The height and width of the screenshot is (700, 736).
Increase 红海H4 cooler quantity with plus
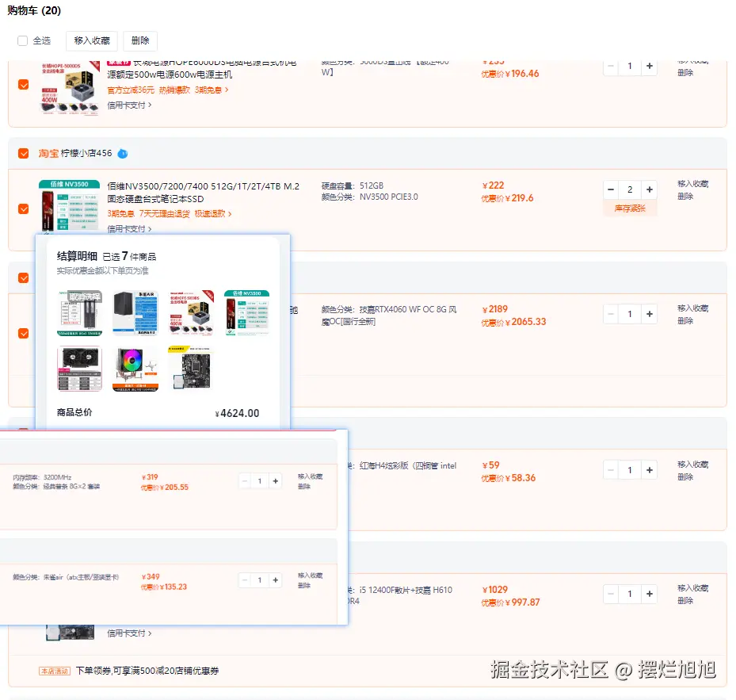pos(649,469)
